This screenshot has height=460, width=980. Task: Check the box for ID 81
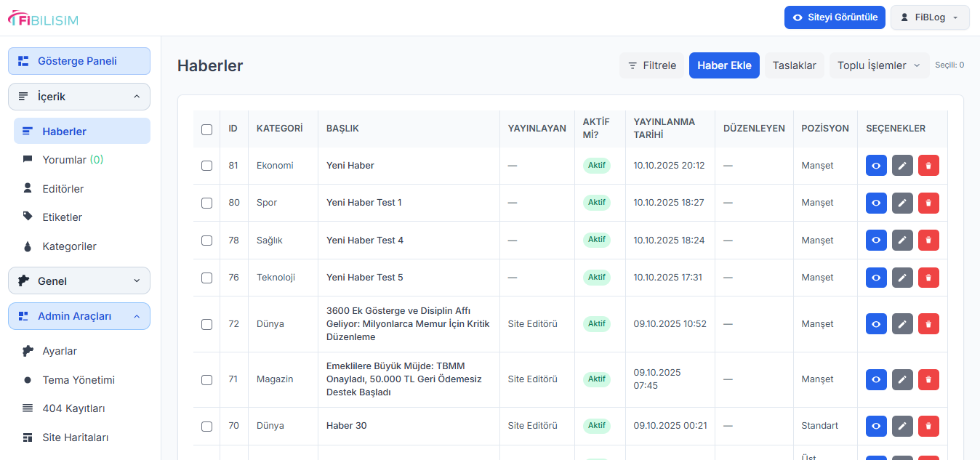click(x=206, y=166)
